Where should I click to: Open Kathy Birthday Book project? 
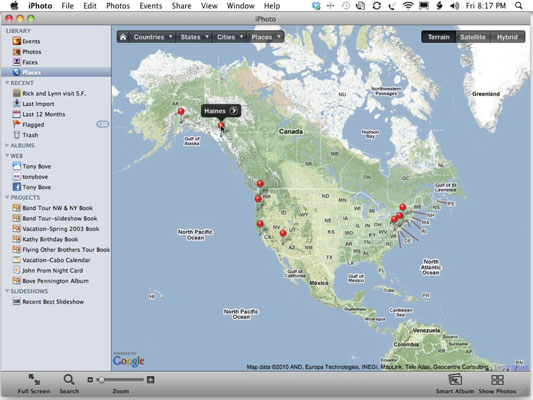50,239
